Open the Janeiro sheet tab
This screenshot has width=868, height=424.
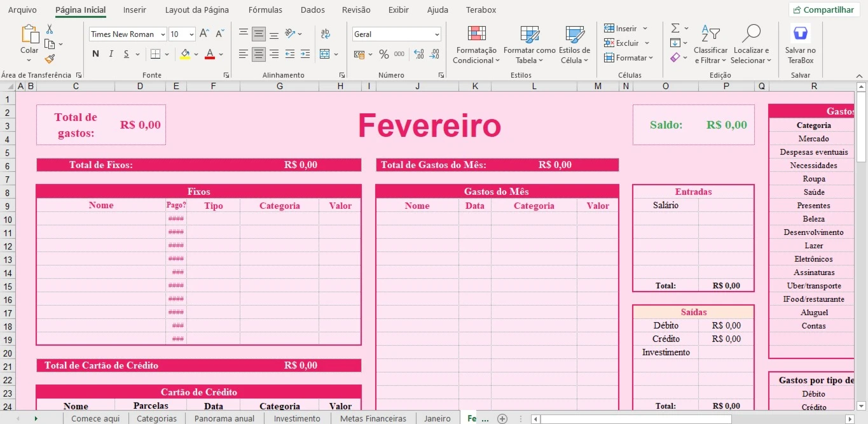click(x=437, y=418)
